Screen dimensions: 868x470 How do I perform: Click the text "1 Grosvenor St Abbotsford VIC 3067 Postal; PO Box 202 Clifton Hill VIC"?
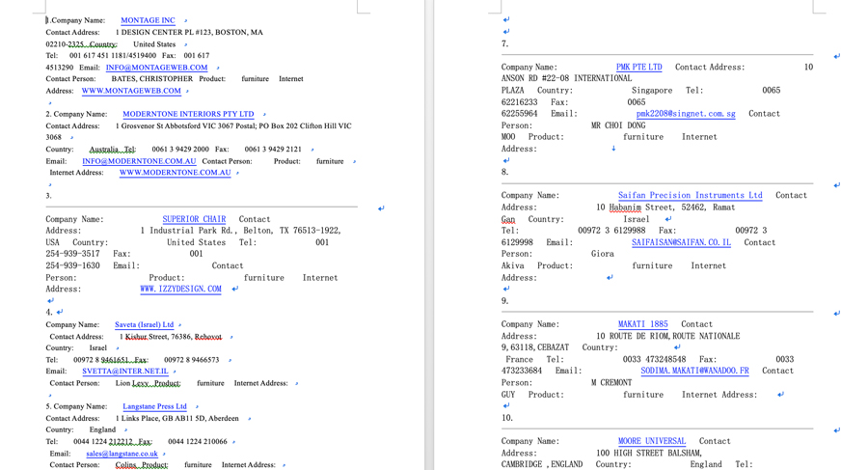tap(233, 126)
